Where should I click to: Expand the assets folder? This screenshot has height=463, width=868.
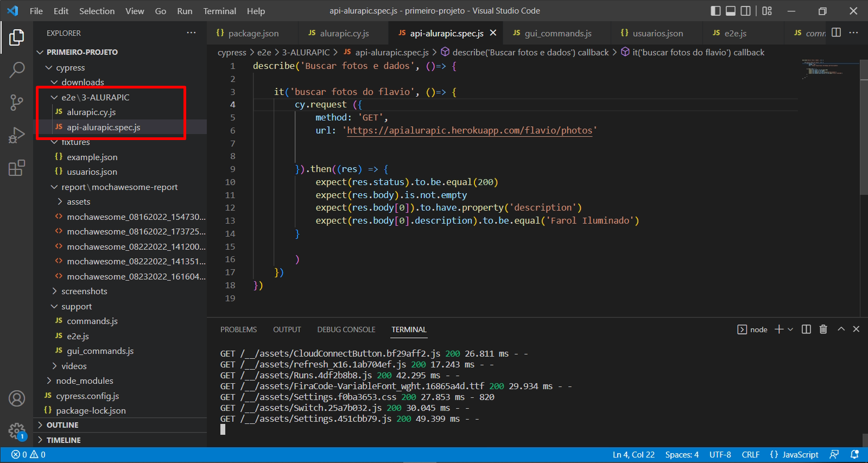pos(120,201)
